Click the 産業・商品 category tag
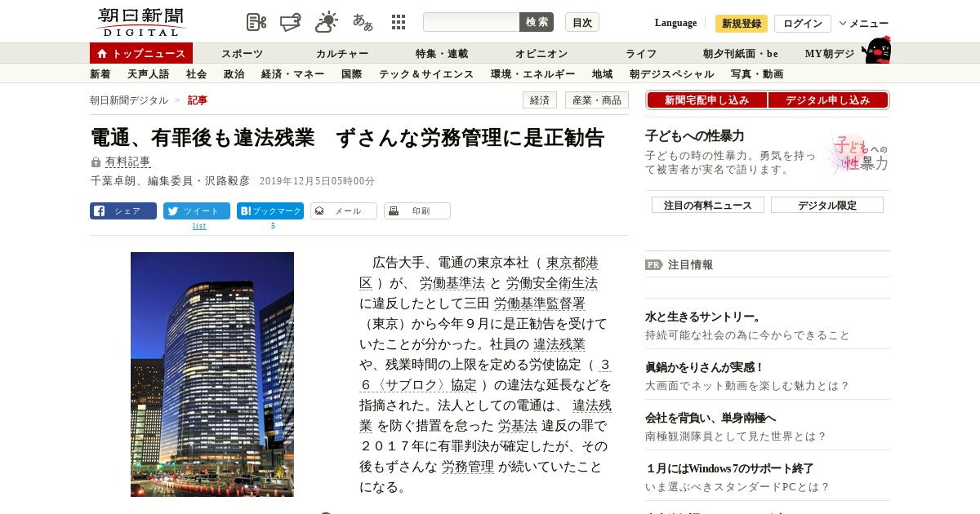 [597, 100]
